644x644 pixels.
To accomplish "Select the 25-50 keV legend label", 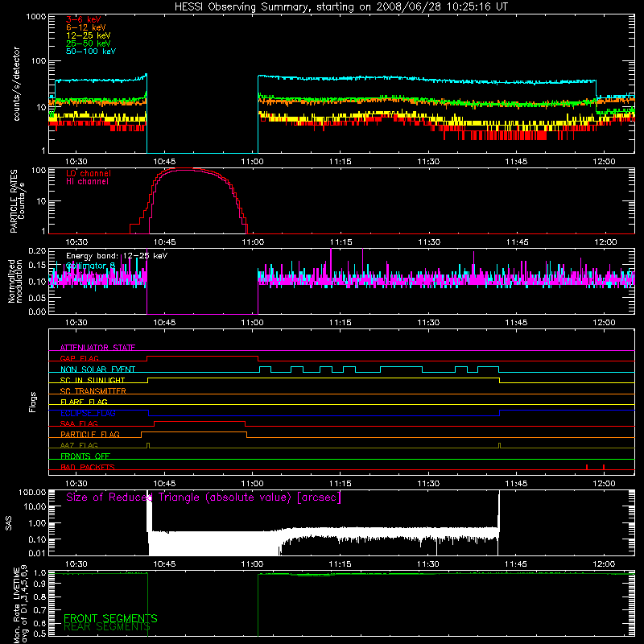I will [89, 43].
